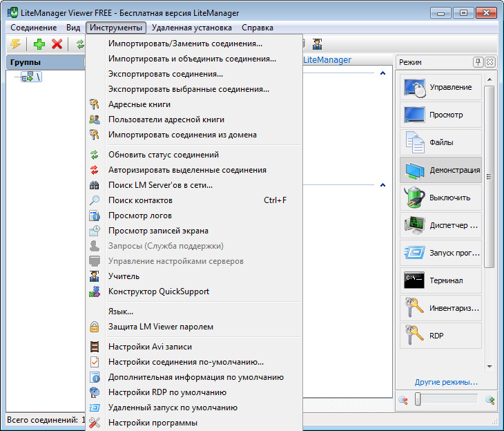Open Настройки Avi записи
The width and height of the screenshot is (504, 431).
(194, 347)
